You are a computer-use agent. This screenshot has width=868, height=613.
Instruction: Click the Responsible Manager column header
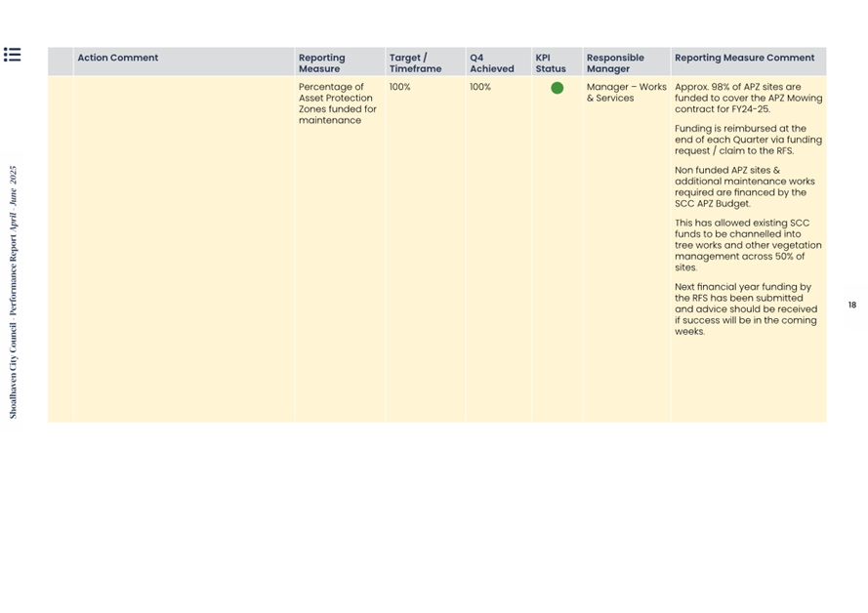[x=615, y=63]
